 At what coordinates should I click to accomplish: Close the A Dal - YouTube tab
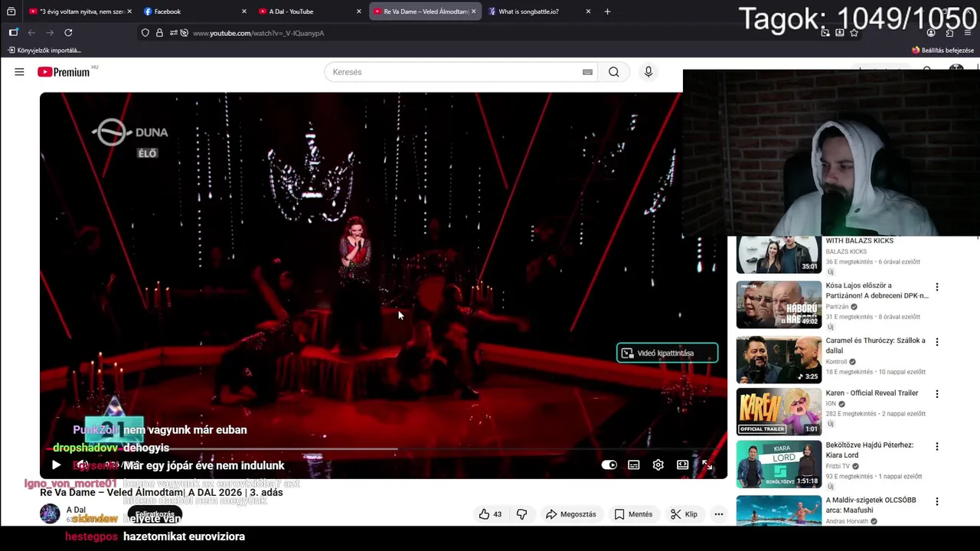[x=359, y=11]
